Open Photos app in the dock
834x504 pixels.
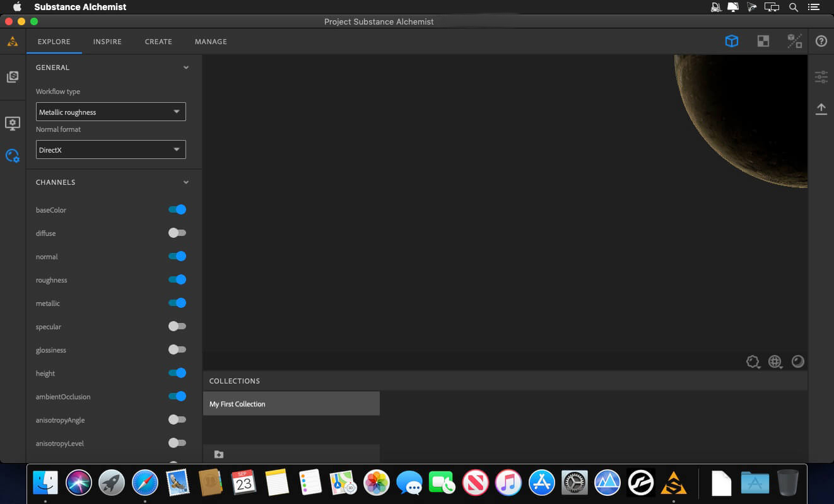(x=377, y=483)
